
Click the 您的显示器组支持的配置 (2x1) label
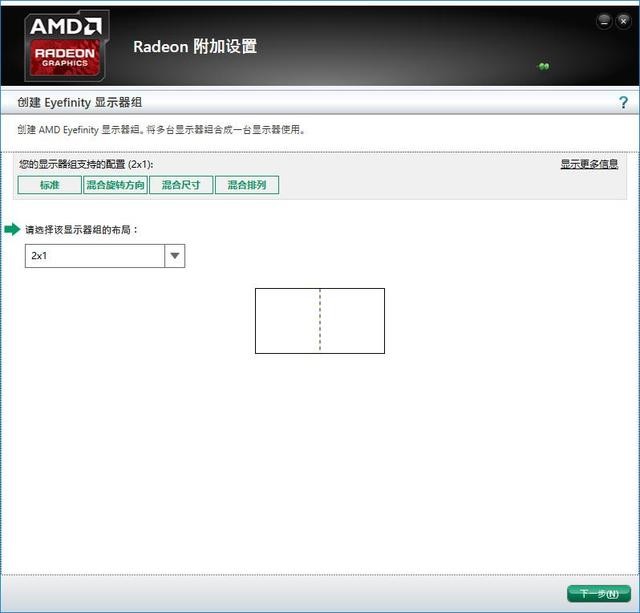click(86, 164)
